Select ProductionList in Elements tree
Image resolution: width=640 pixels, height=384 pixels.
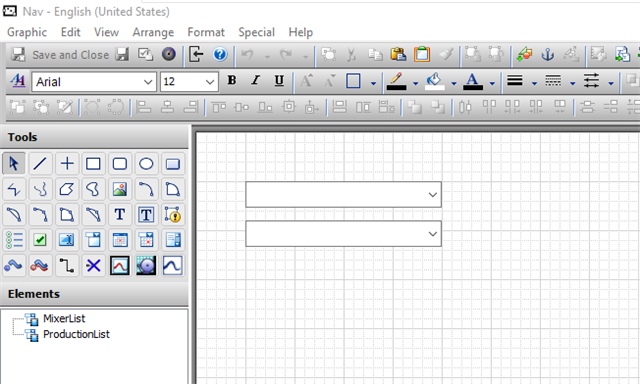tap(76, 334)
